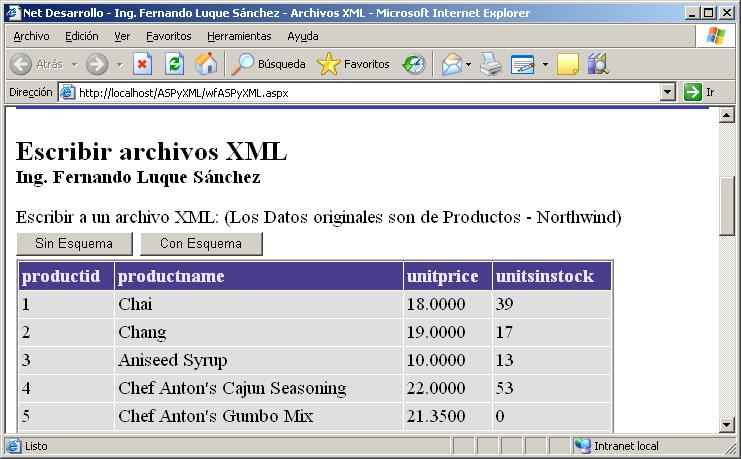Viewport: 741px width, 459px height.
Task: Click the productid column header
Action: 66,276
